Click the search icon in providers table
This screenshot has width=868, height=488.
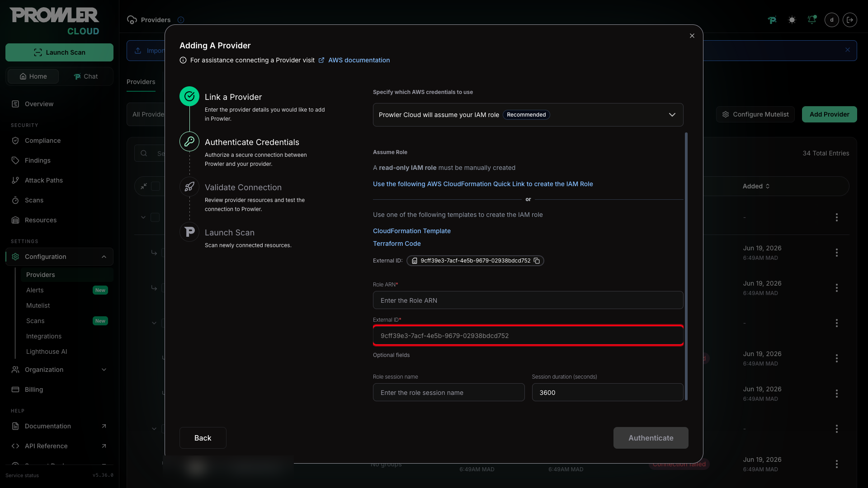click(x=144, y=153)
